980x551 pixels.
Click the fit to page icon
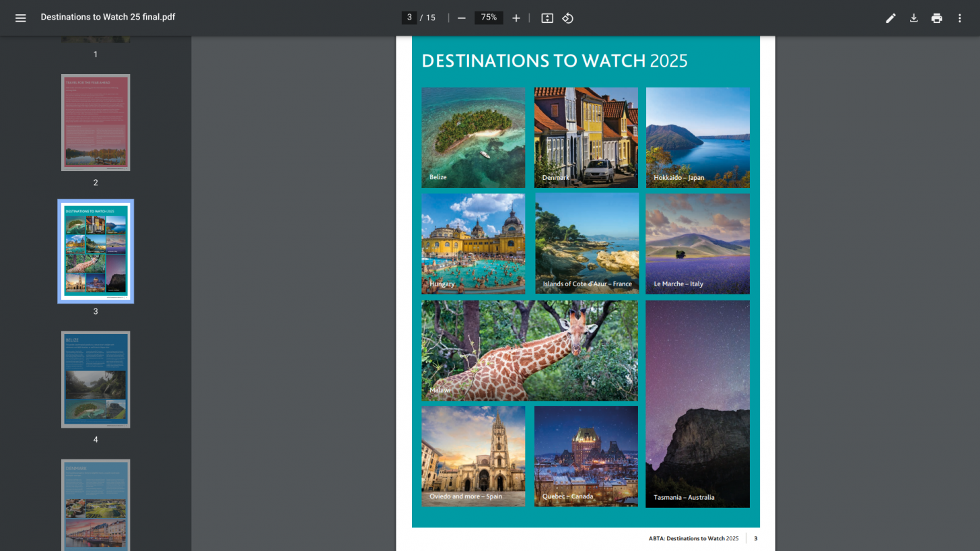tap(547, 18)
